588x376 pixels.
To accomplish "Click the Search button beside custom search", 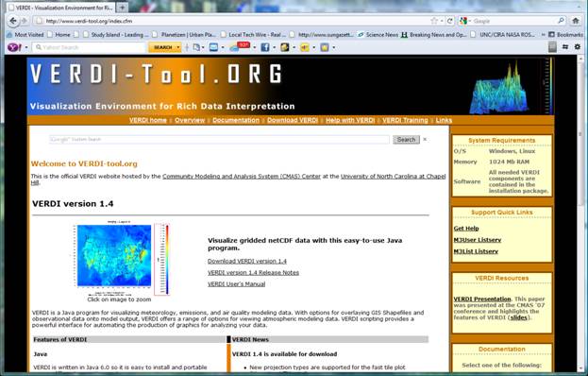I will (x=406, y=140).
